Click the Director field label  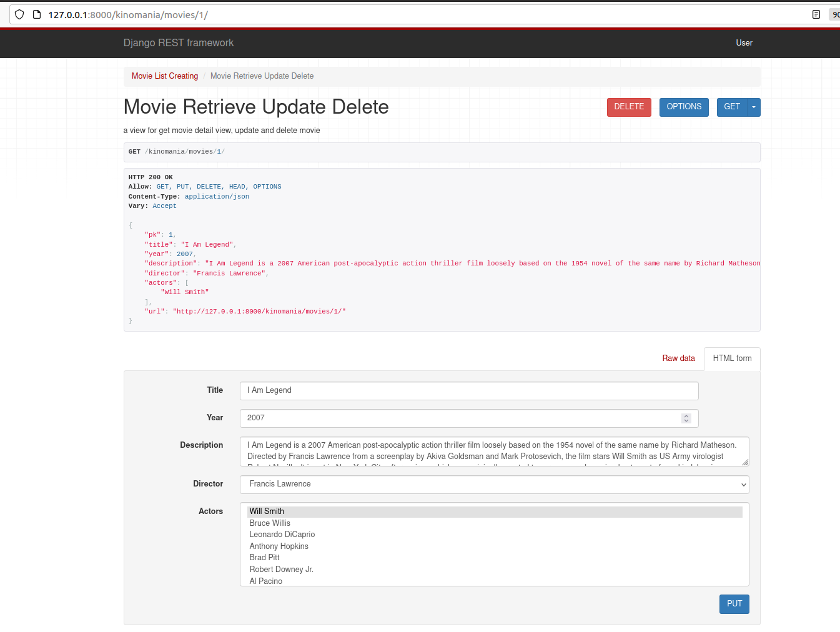[208, 484]
